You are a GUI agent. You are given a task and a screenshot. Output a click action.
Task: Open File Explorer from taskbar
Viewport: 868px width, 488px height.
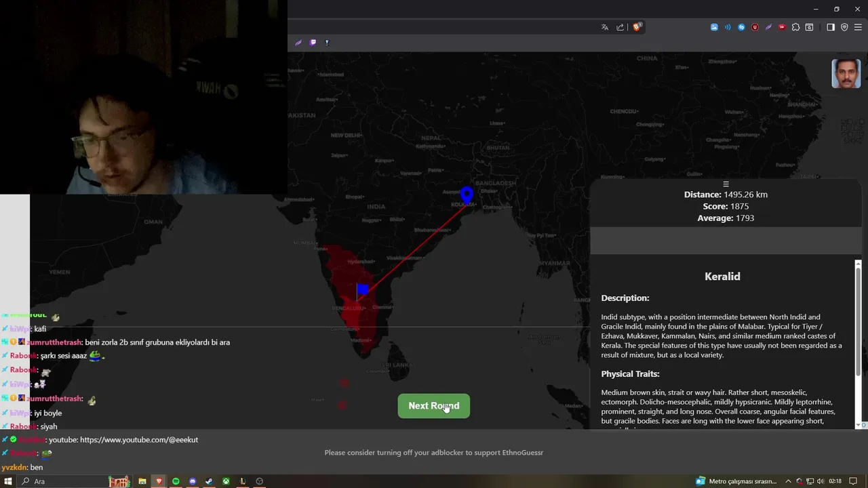pyautogui.click(x=142, y=481)
